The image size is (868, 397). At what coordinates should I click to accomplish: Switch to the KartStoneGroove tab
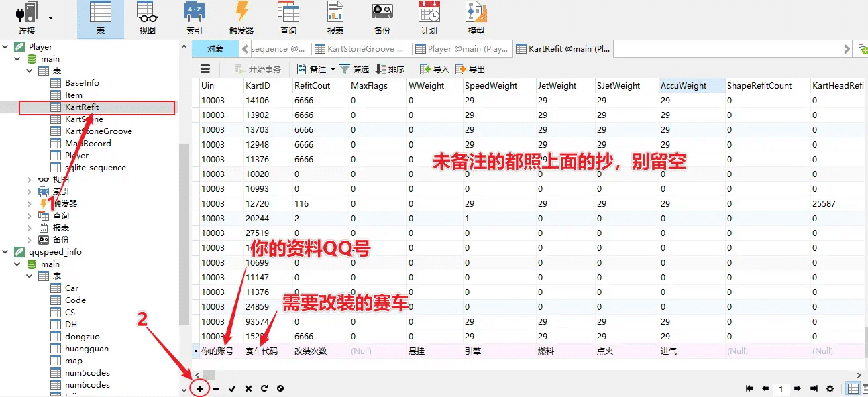click(x=361, y=49)
